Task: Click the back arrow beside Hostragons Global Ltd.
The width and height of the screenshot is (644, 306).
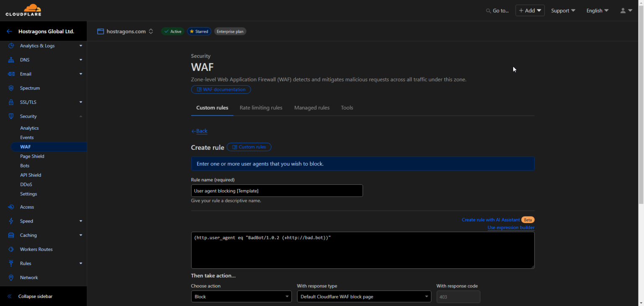Action: pyautogui.click(x=9, y=31)
